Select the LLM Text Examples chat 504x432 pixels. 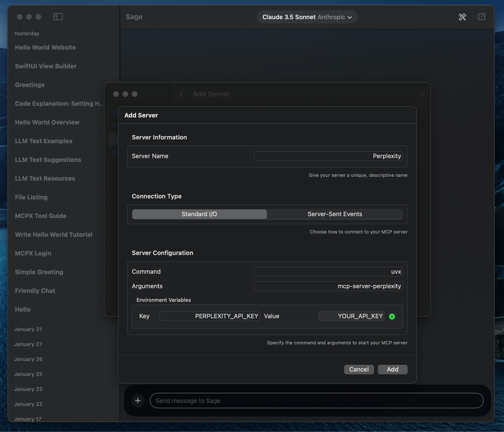[44, 141]
